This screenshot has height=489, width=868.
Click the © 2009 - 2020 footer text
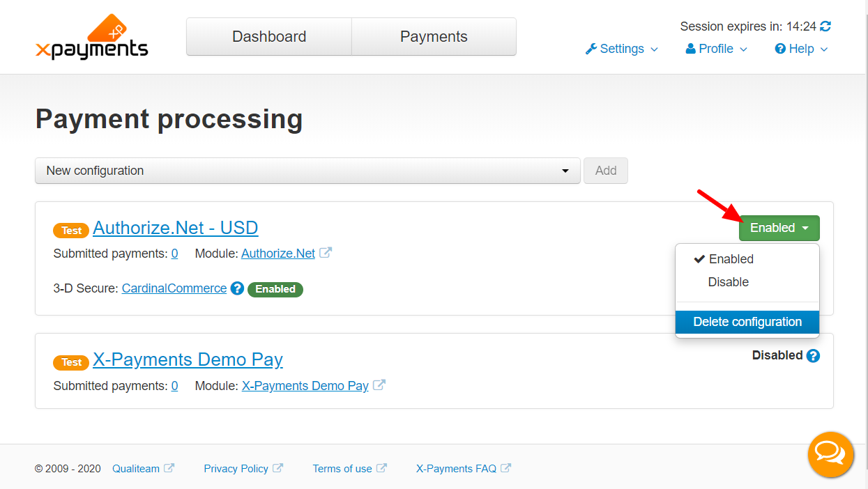[x=68, y=469]
